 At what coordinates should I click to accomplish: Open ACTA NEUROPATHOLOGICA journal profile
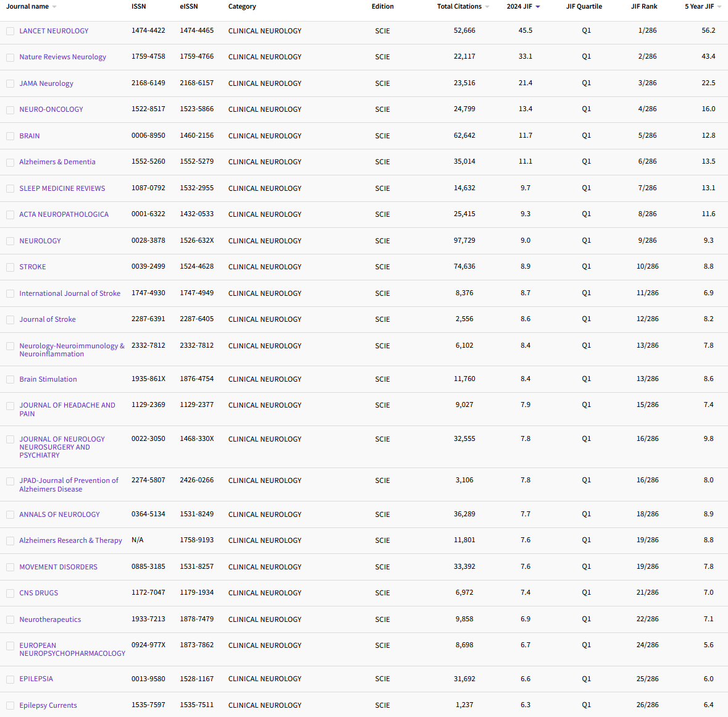click(64, 214)
